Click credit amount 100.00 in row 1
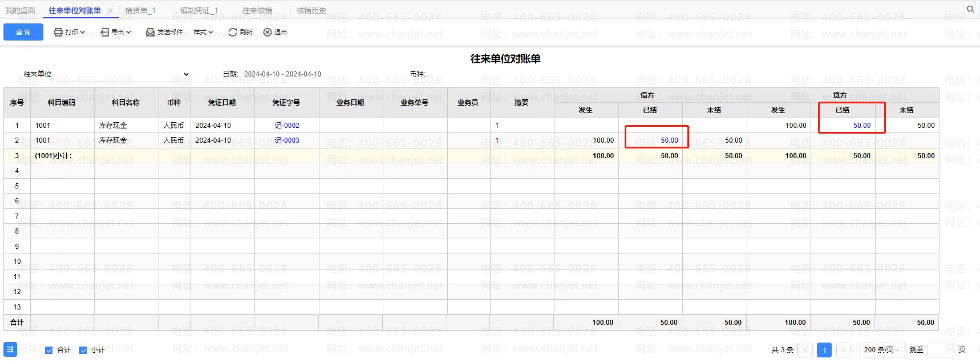Image resolution: width=980 pixels, height=362 pixels. click(x=796, y=126)
